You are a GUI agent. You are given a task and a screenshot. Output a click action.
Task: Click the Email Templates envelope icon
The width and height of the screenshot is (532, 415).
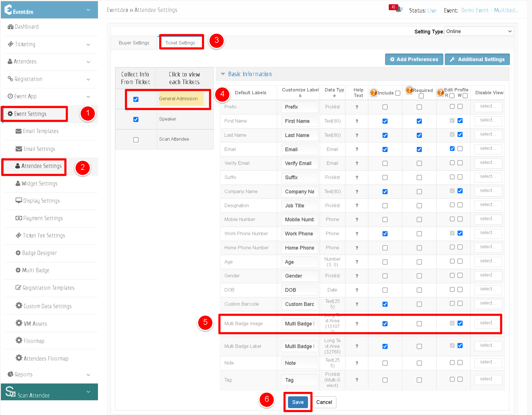[19, 131]
